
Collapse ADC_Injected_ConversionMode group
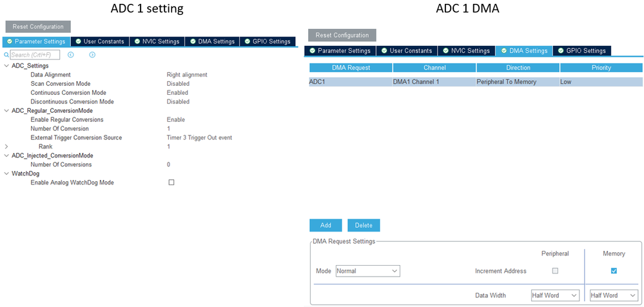(x=6, y=156)
